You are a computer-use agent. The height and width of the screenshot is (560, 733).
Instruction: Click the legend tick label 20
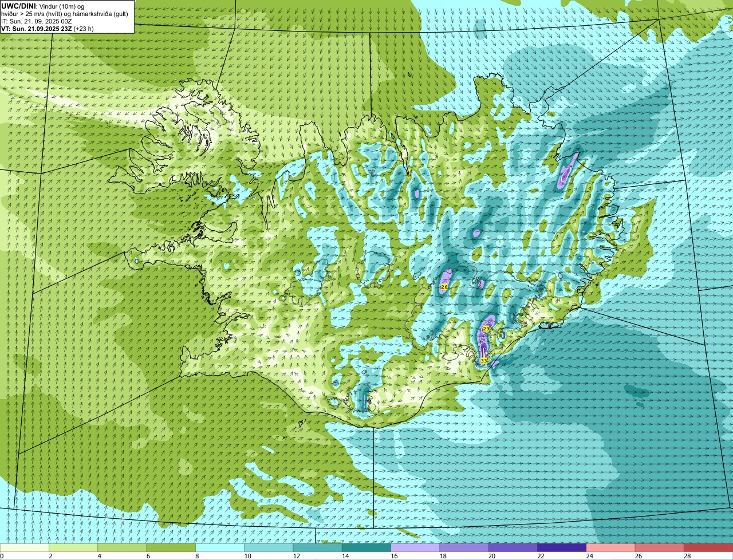coord(492,556)
